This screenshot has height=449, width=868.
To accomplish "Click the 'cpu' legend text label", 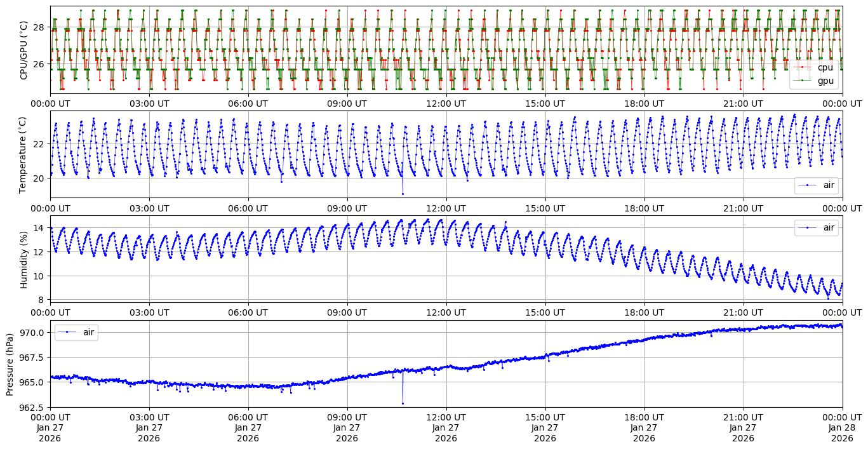I will pyautogui.click(x=825, y=68).
